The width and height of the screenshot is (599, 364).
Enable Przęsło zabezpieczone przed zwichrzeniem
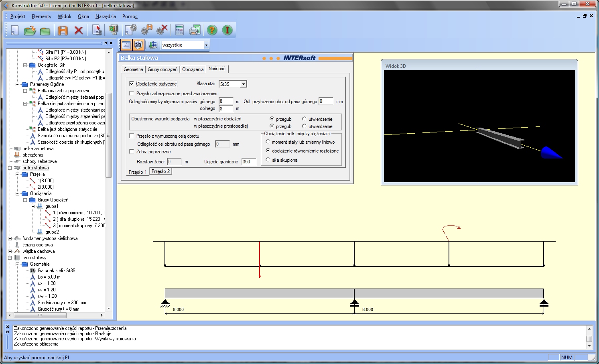tap(132, 93)
